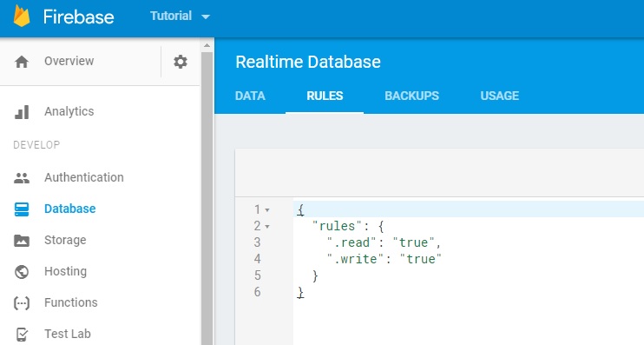Click the "true" value on line 3

point(413,242)
